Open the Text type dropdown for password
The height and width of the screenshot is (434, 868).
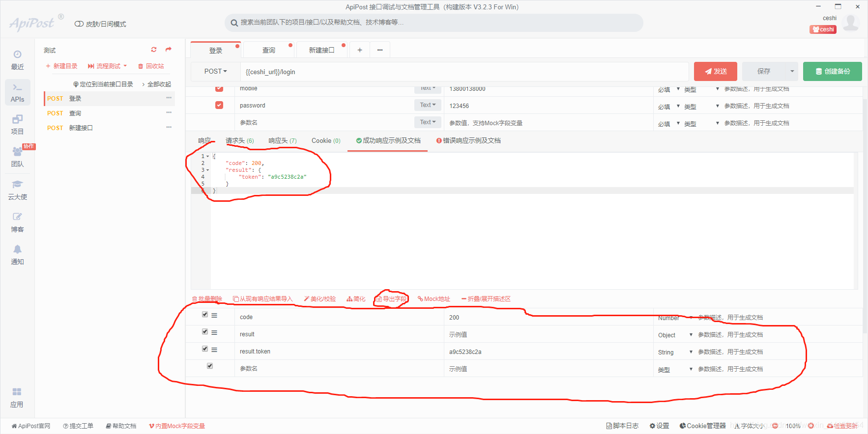coord(428,105)
